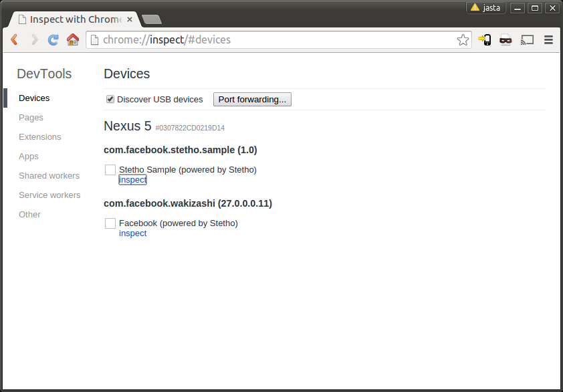Open the Chrome hamburger menu
The height and width of the screenshot is (392, 563).
(x=548, y=39)
